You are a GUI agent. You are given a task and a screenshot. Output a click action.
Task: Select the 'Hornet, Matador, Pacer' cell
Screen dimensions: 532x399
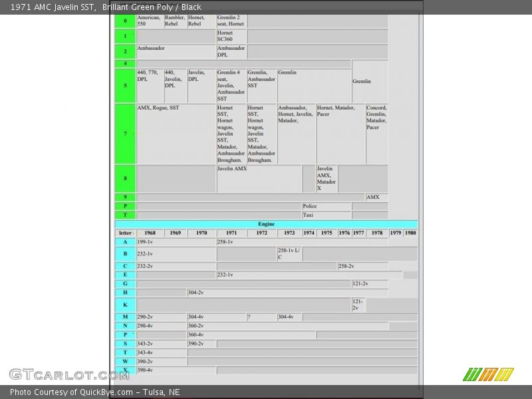point(340,134)
